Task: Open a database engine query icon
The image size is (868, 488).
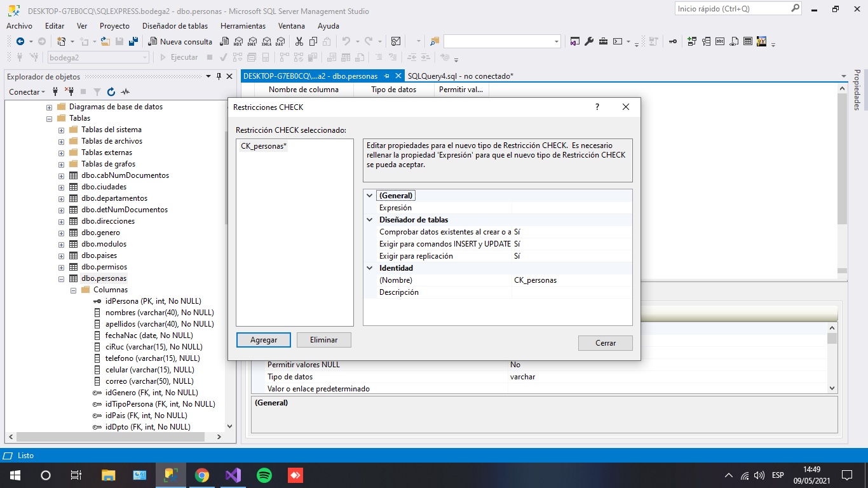Action: 224,41
